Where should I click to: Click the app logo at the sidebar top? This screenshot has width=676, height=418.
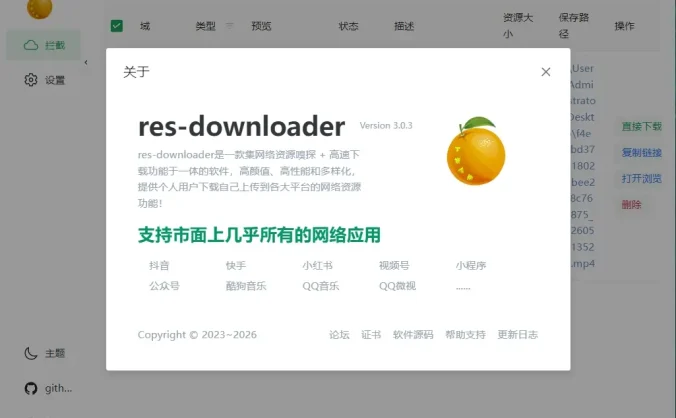(40, 9)
